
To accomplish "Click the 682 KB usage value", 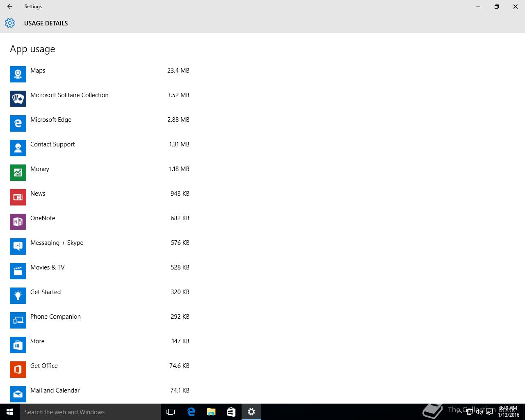I will pos(180,218).
